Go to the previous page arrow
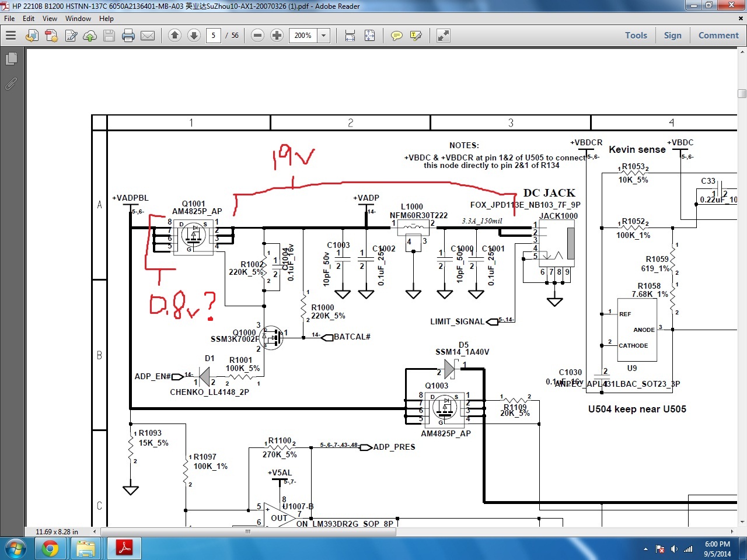 pyautogui.click(x=174, y=36)
